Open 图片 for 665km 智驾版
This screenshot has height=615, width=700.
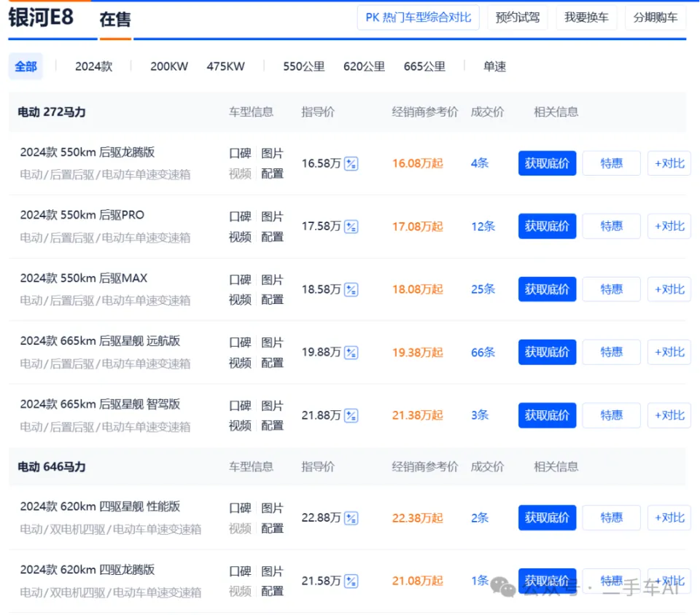click(x=272, y=406)
